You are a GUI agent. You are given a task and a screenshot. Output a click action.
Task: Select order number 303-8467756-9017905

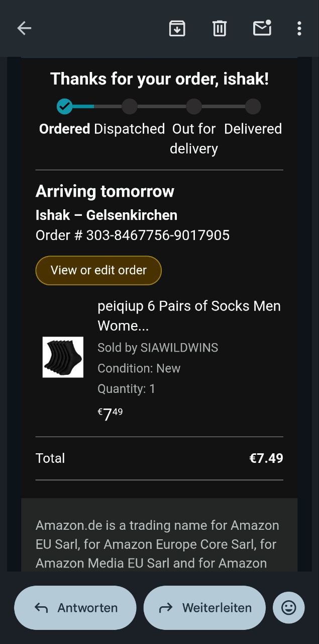point(158,235)
